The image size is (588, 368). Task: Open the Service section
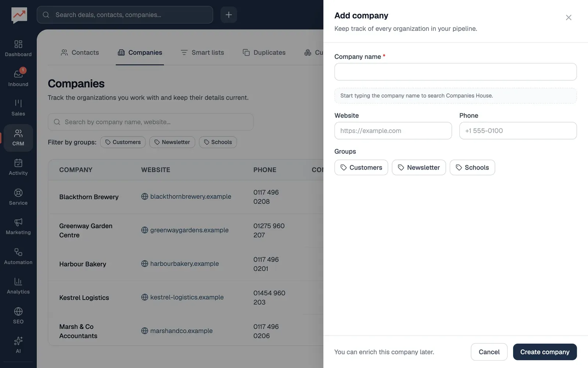coord(18,197)
